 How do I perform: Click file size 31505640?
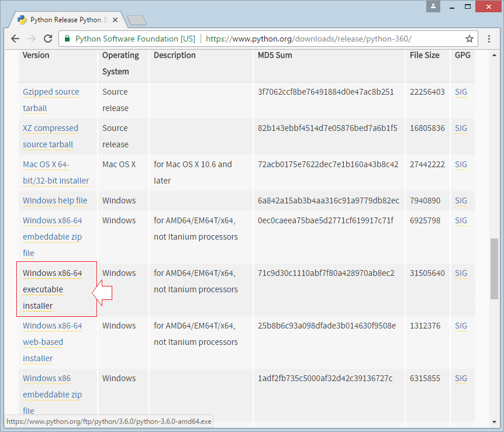tap(427, 273)
